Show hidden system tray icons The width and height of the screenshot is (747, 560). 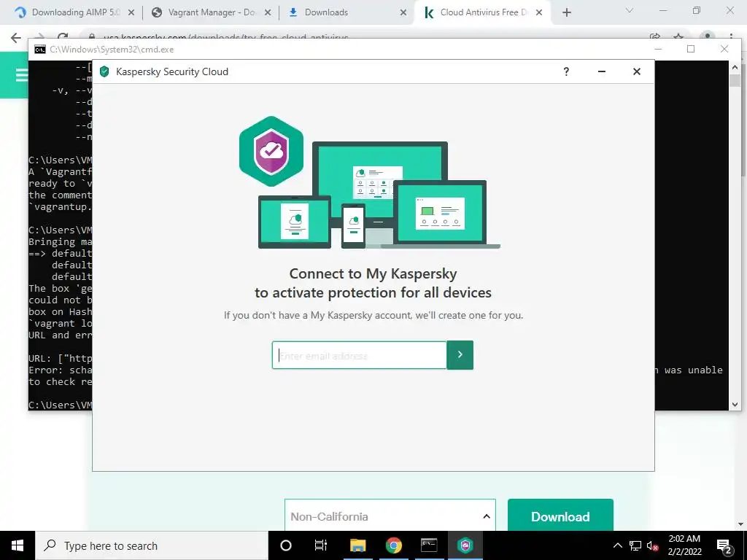pos(617,545)
